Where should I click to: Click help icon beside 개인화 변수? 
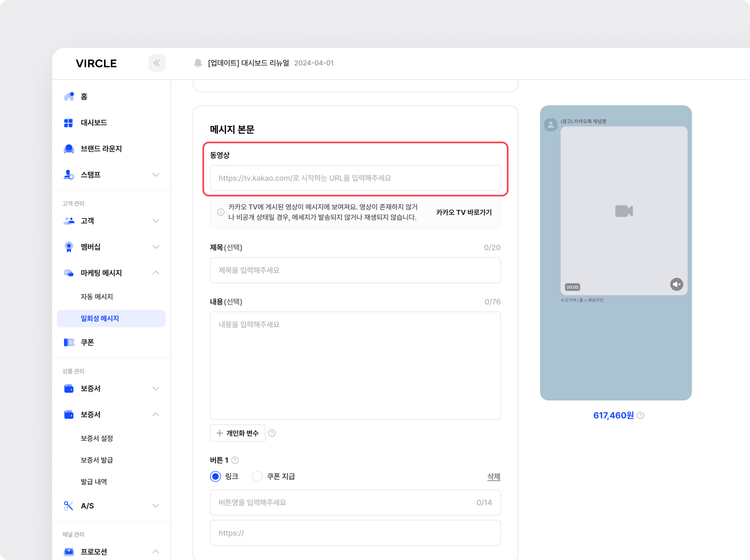tap(272, 433)
